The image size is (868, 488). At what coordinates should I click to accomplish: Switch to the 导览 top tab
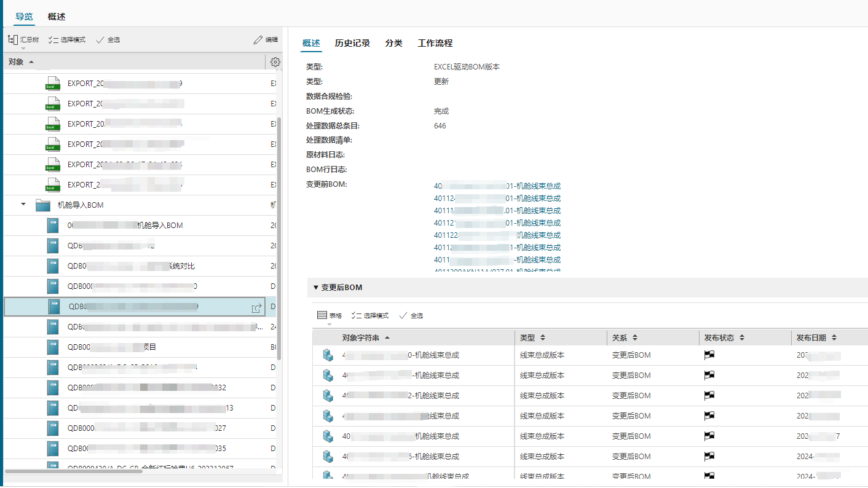click(25, 17)
